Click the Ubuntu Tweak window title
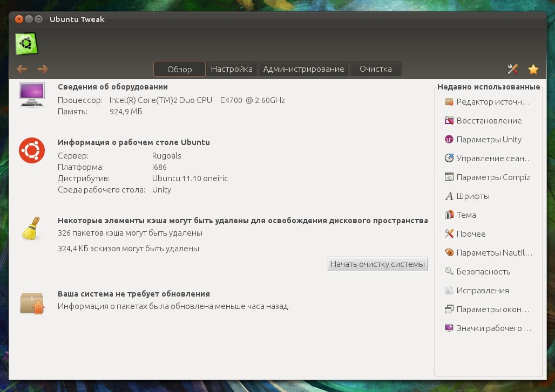This screenshot has width=555, height=392. coord(77,19)
